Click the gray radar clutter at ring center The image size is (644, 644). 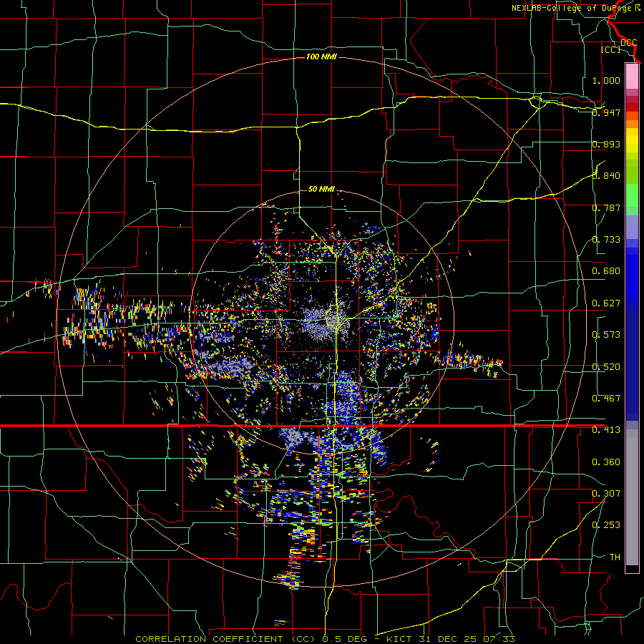click(x=326, y=319)
